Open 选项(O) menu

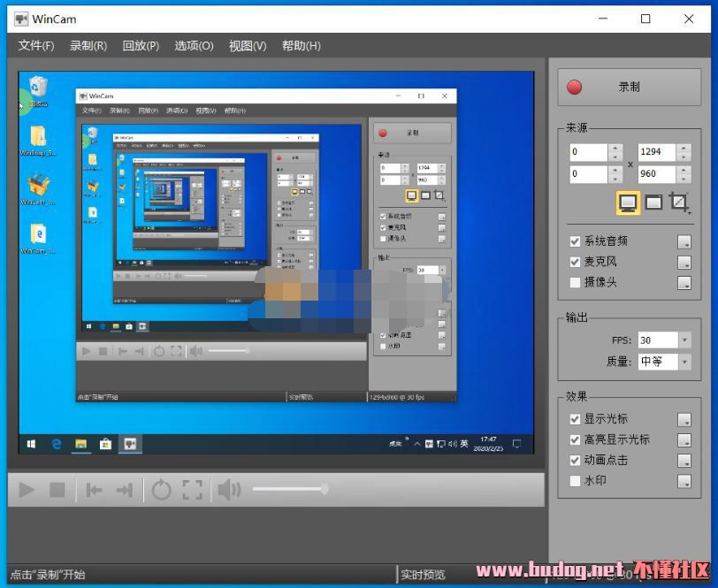coord(194,46)
